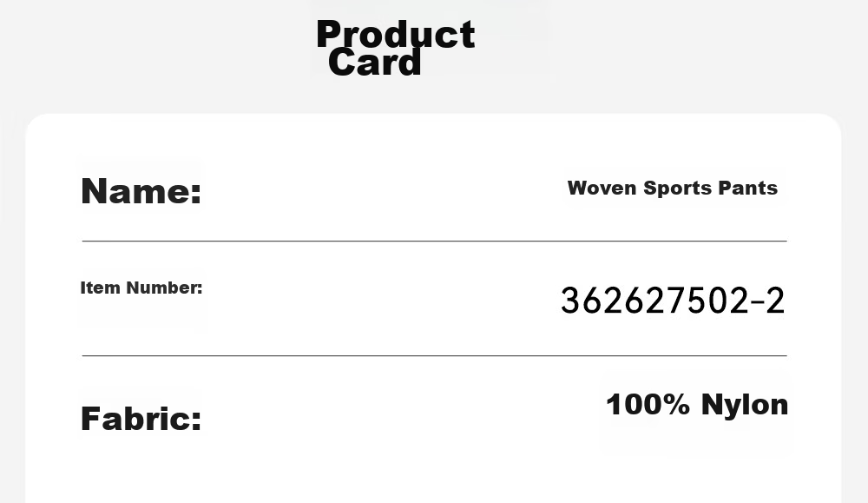The image size is (868, 503).
Task: Click the item number 362627502-2
Action: 673,301
